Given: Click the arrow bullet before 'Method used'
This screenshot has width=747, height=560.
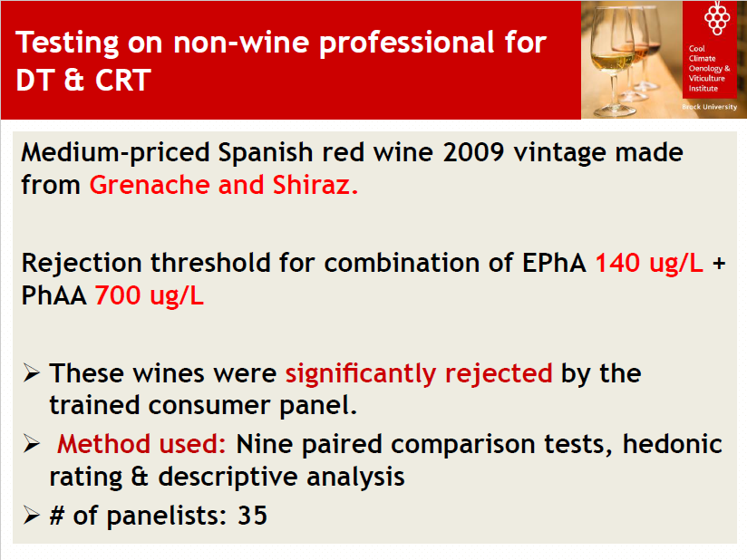Looking at the screenshot, I should click(x=32, y=444).
